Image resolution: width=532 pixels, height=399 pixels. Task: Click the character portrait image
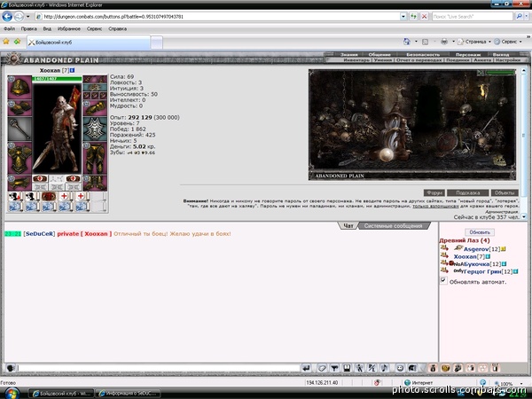[57, 129]
